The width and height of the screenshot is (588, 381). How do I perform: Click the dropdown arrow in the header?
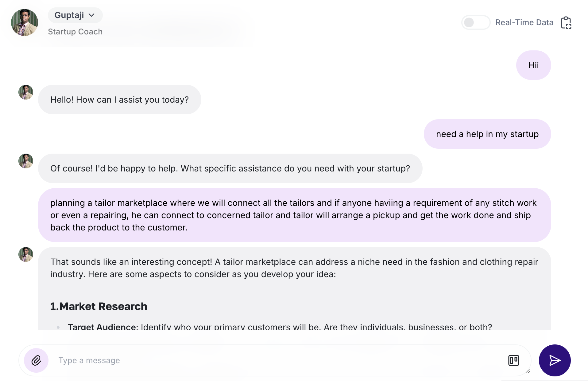[x=92, y=15]
